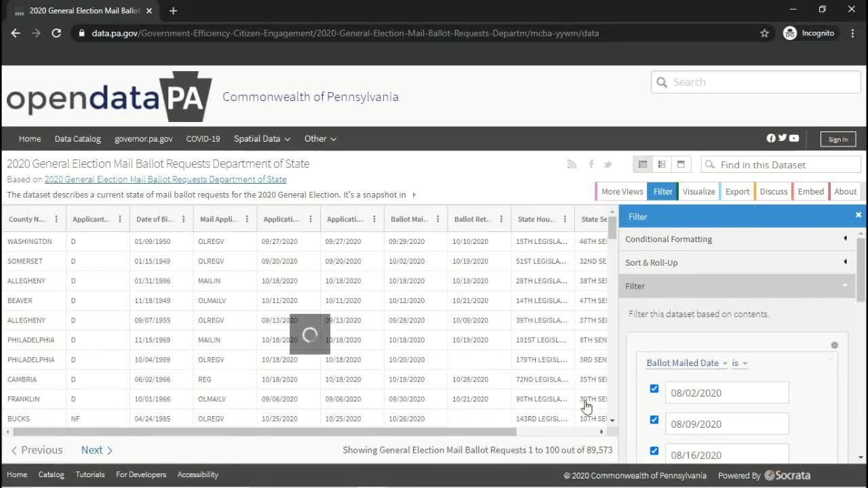The width and height of the screenshot is (868, 488).
Task: Change the 'is' filter operator dropdown
Action: pos(740,363)
